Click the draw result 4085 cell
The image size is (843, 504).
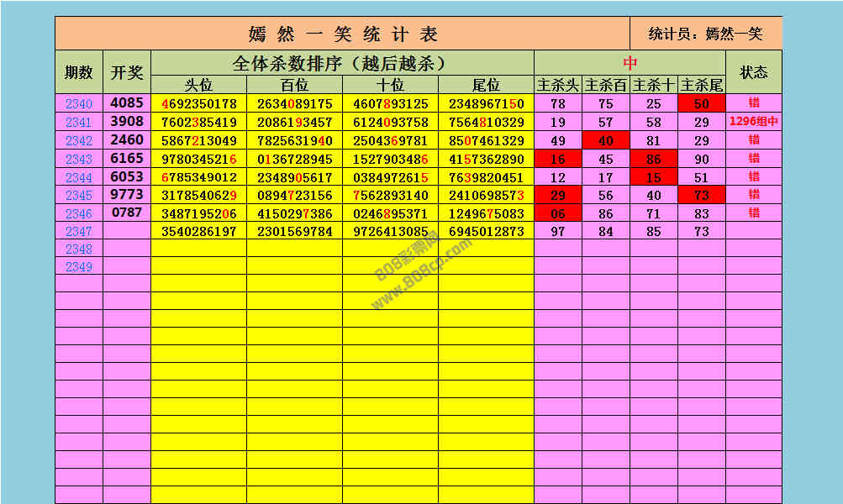coord(127,104)
